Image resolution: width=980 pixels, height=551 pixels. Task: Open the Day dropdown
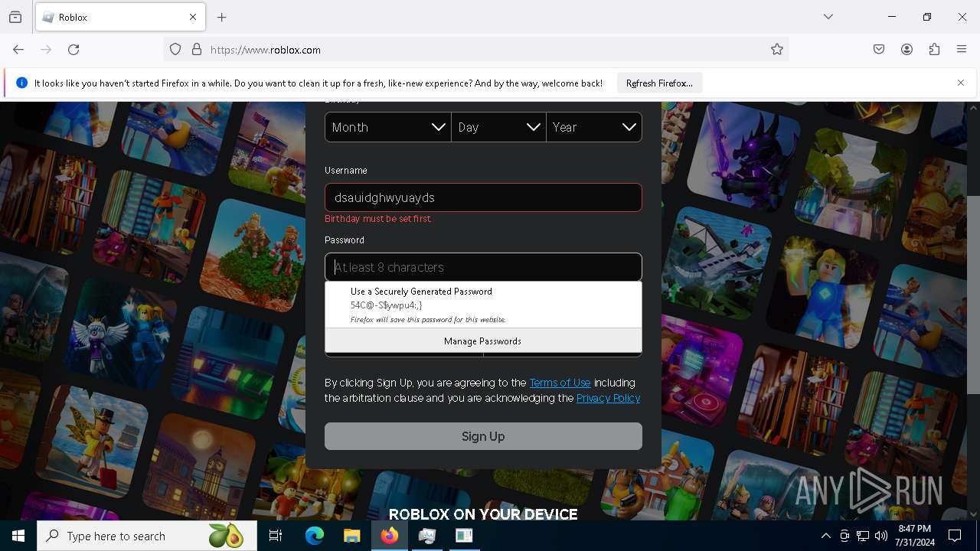tap(499, 127)
